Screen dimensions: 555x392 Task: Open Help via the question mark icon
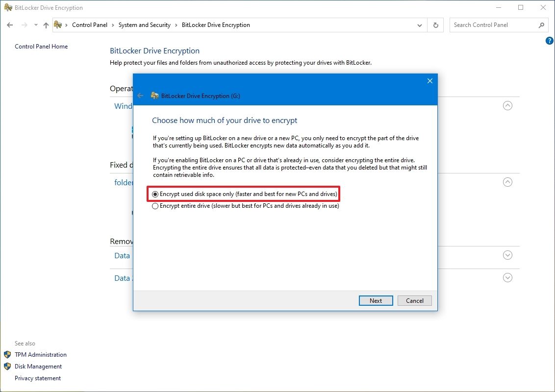[x=549, y=41]
